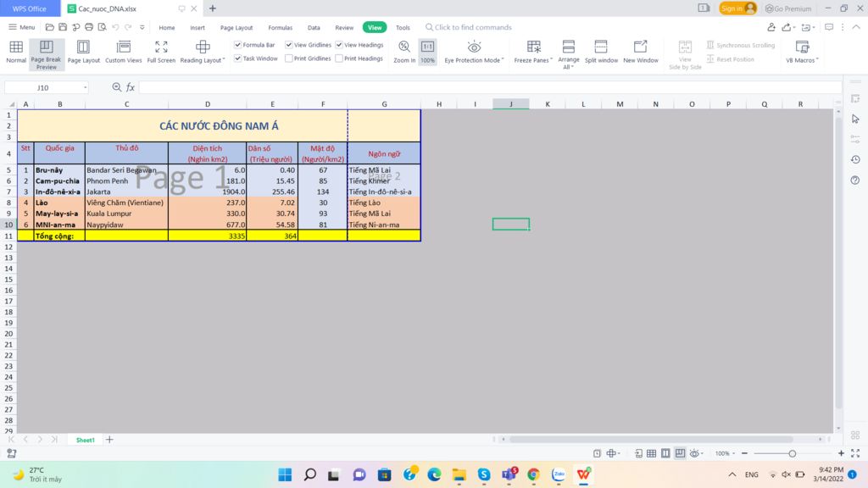The height and width of the screenshot is (488, 868).
Task: Select column J header
Action: click(x=511, y=104)
